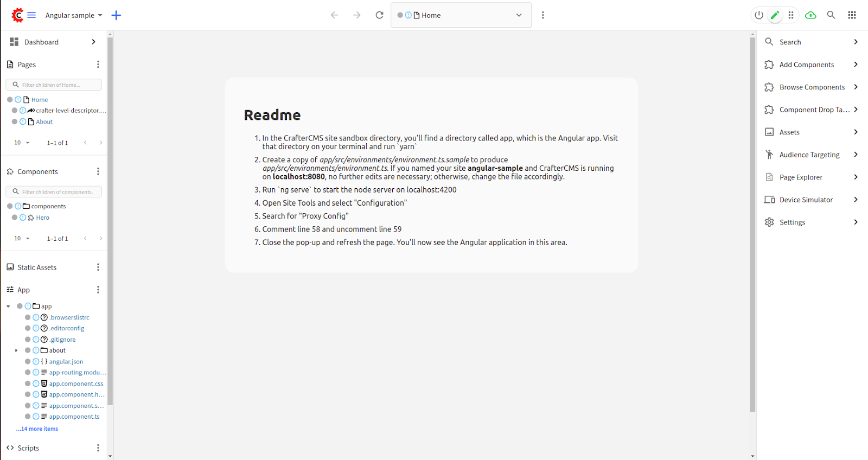The image size is (868, 460).
Task: Toggle the sidebar with the hamburger icon
Action: coord(31,15)
